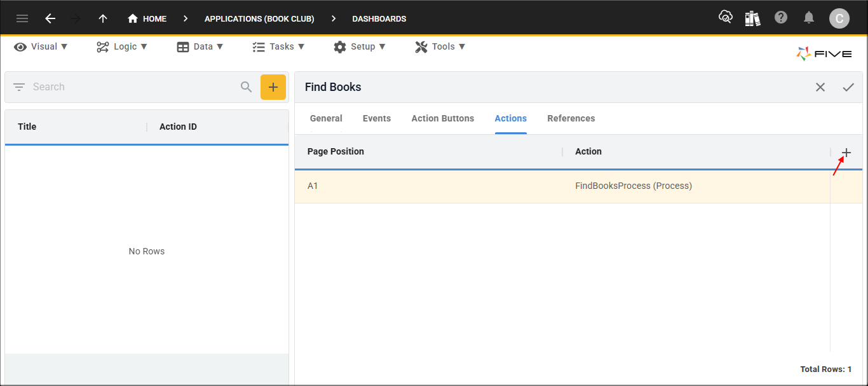Click the yellow add new record button
Viewport: 868px width, 386px height.
point(273,86)
